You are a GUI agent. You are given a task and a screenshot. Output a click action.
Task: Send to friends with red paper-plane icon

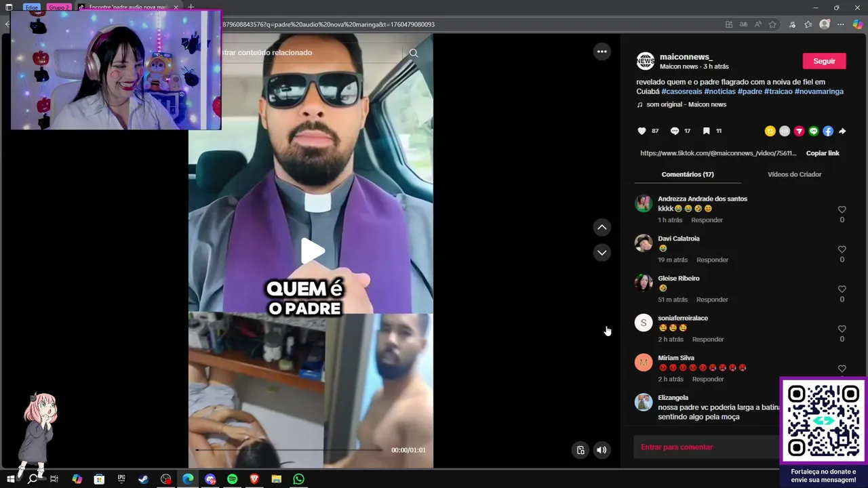(x=799, y=131)
